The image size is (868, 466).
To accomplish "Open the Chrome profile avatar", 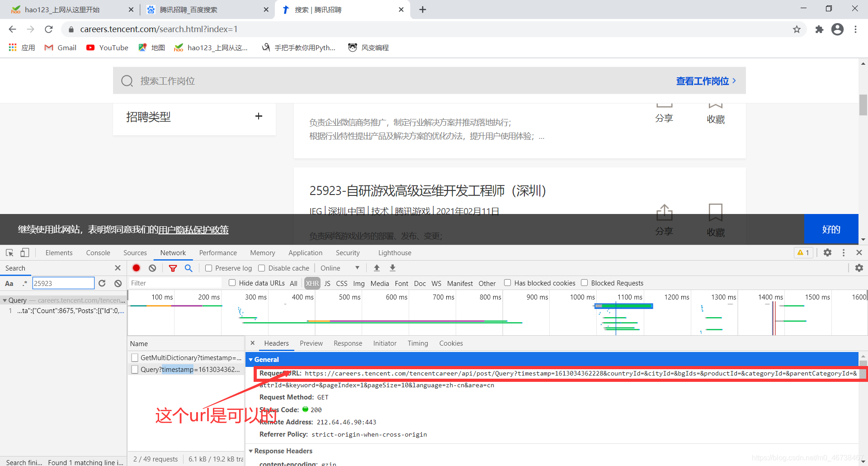I will coord(837,29).
